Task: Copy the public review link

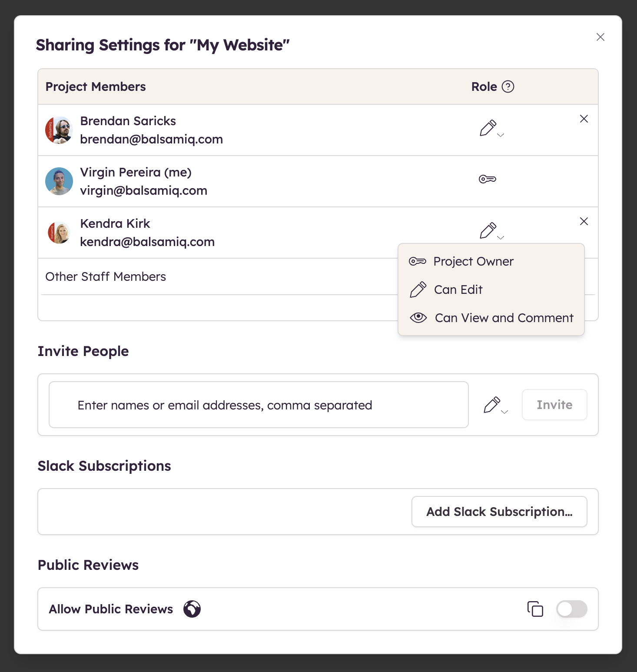Action: coord(535,609)
